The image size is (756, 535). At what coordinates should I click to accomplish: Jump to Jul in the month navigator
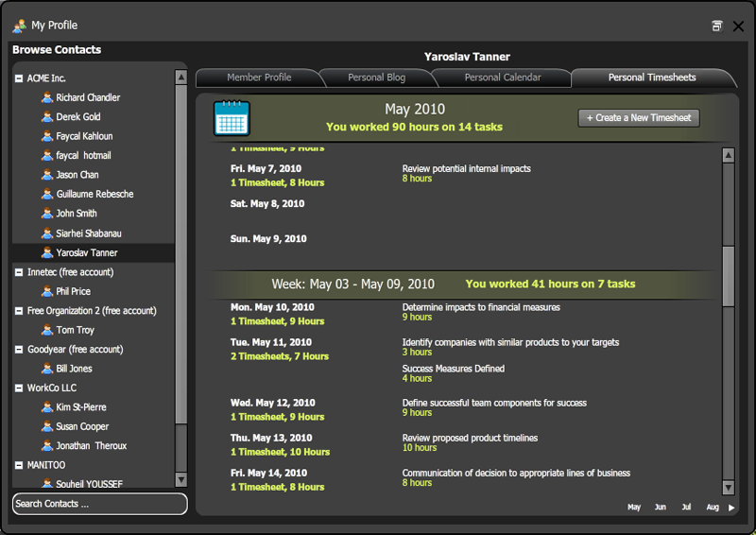(686, 508)
